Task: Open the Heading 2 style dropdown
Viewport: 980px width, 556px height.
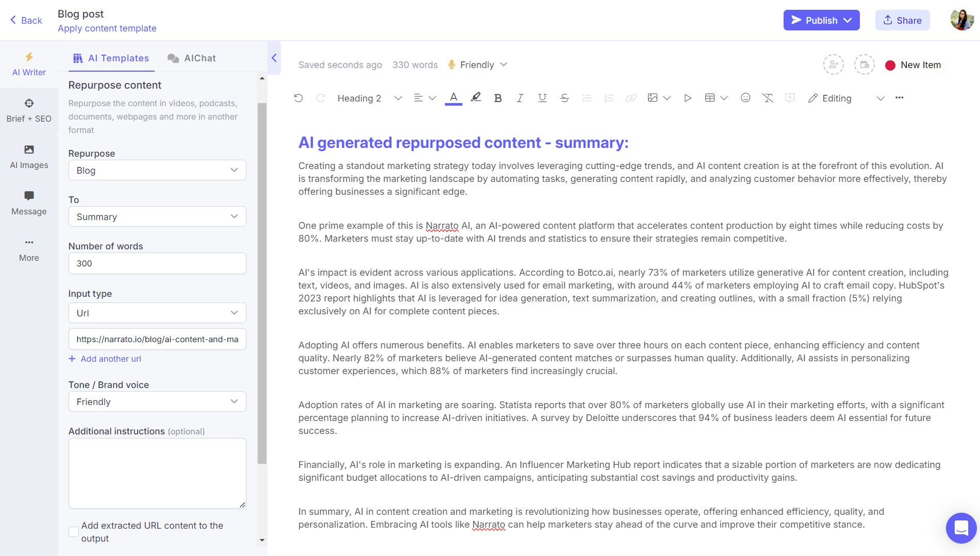Action: 368,98
